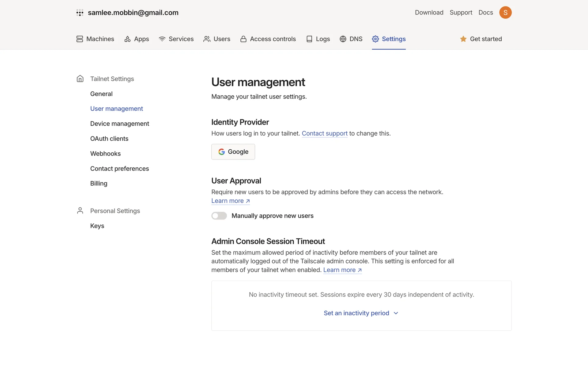Click the DNS globe icon

coord(343,39)
